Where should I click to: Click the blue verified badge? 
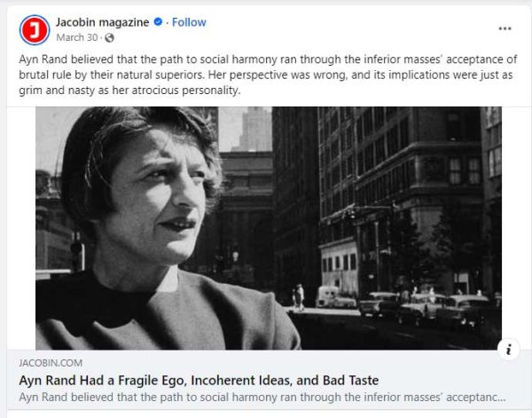pos(158,22)
